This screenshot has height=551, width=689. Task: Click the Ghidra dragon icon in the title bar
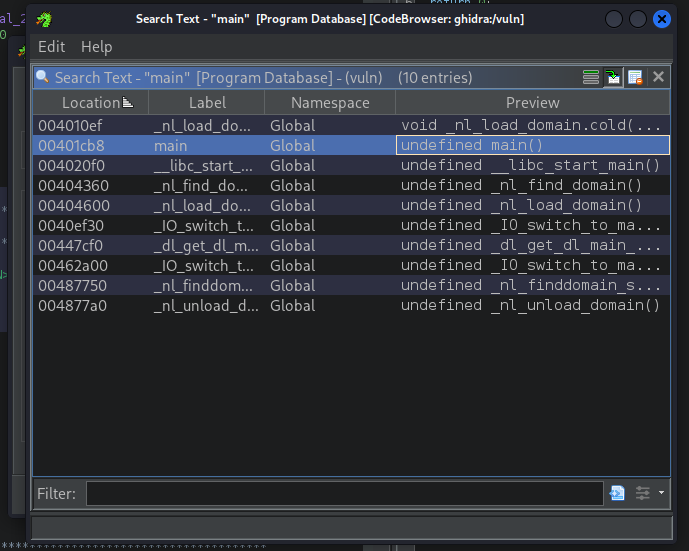[45, 19]
